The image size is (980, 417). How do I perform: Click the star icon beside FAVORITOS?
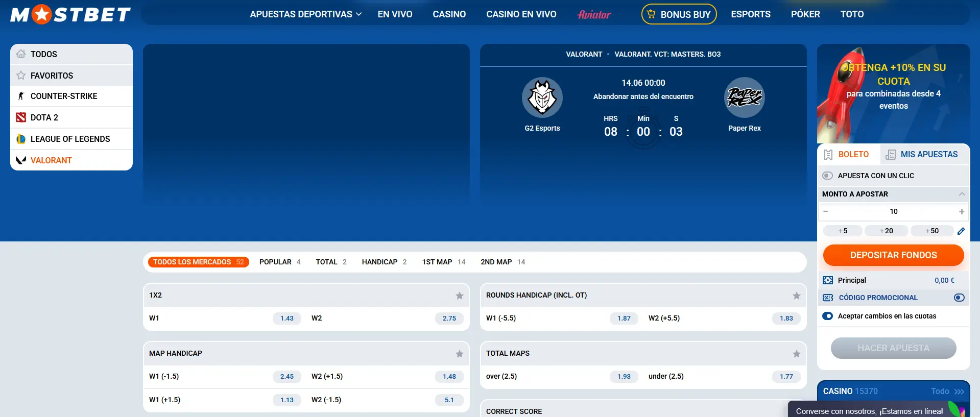pyautogui.click(x=21, y=75)
